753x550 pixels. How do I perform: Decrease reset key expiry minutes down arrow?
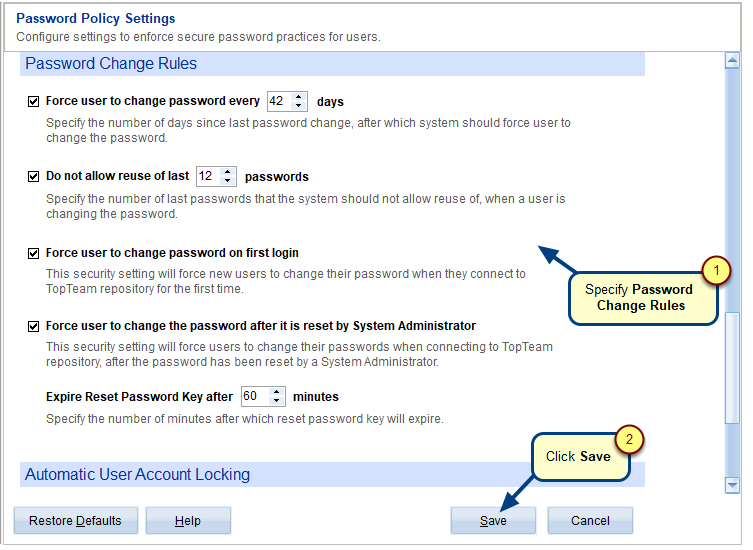(277, 400)
